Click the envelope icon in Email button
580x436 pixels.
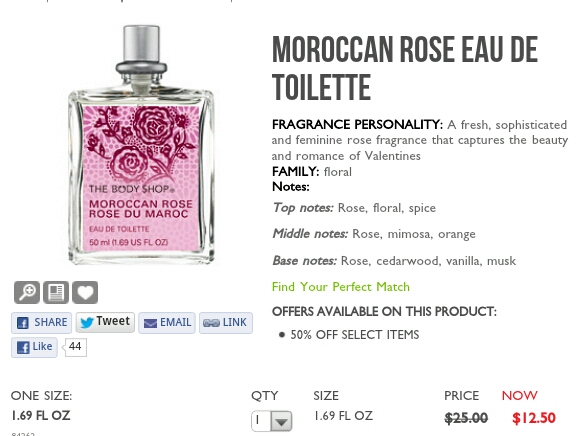[150, 324]
